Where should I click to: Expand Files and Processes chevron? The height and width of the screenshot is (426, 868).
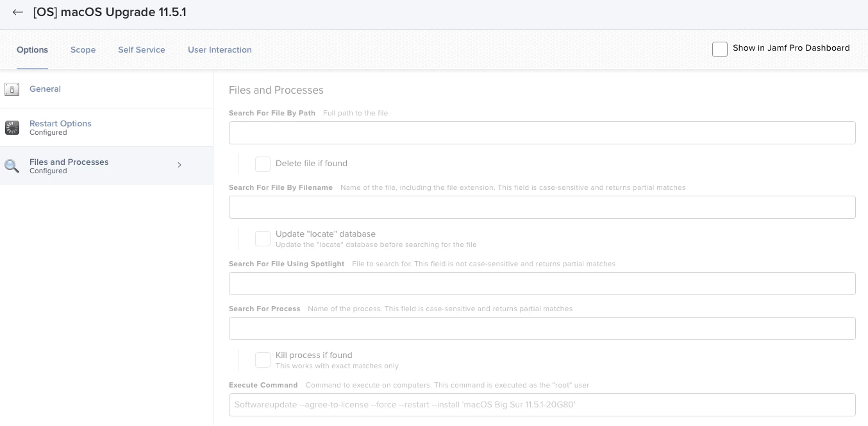click(179, 165)
